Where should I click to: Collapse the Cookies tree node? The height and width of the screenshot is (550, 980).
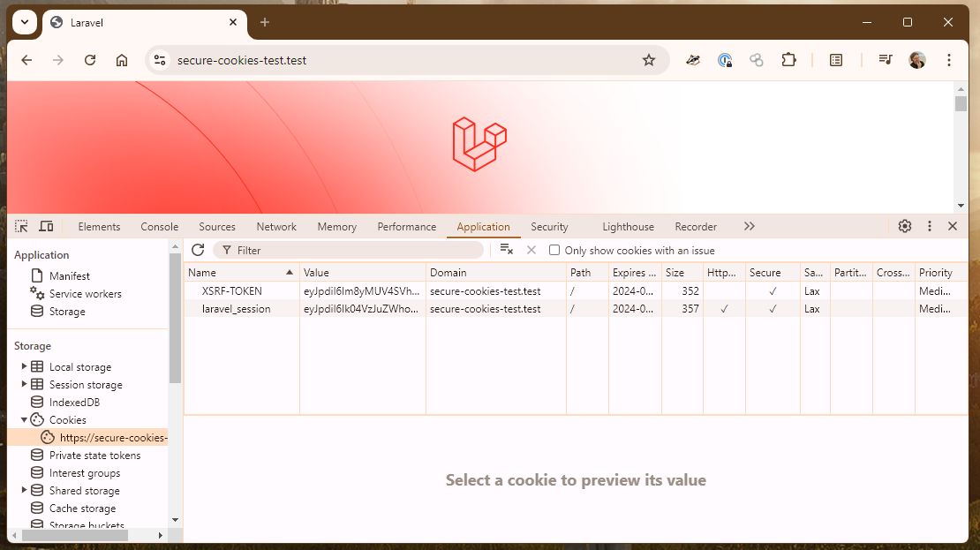pyautogui.click(x=24, y=419)
